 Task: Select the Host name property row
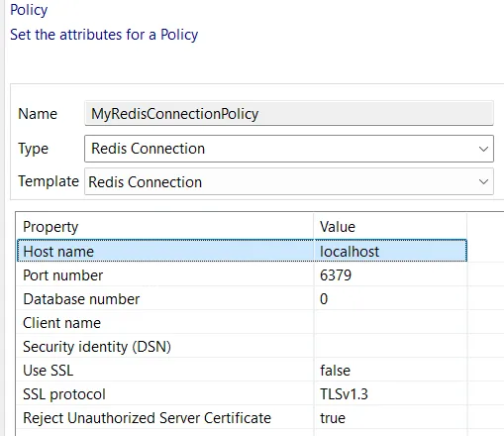[x=242, y=251]
